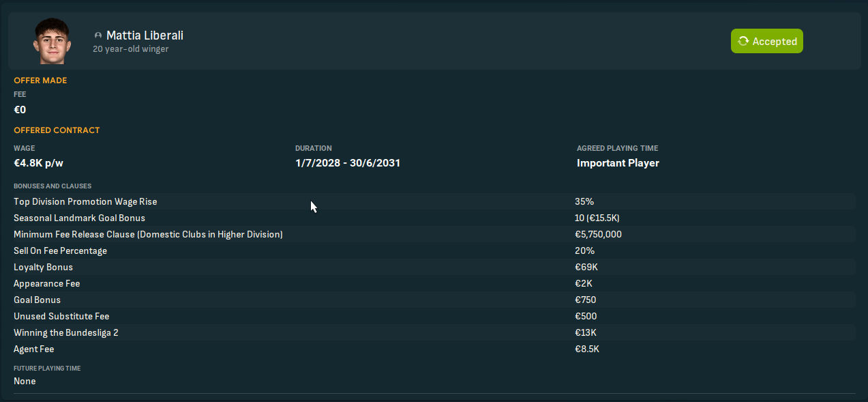Select the Important Player agreed playing time
Screen dimensions: 868x402
(618, 163)
